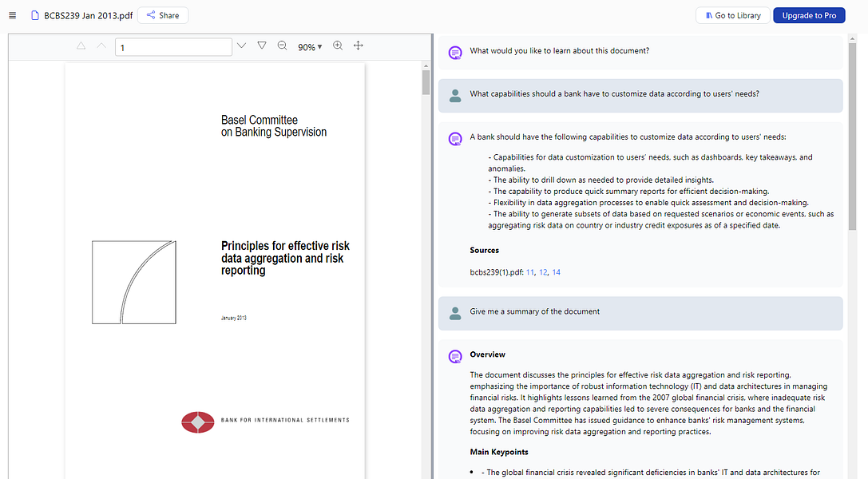Open the hamburger menu
Image resolution: width=868 pixels, height=479 pixels.
(12, 14)
